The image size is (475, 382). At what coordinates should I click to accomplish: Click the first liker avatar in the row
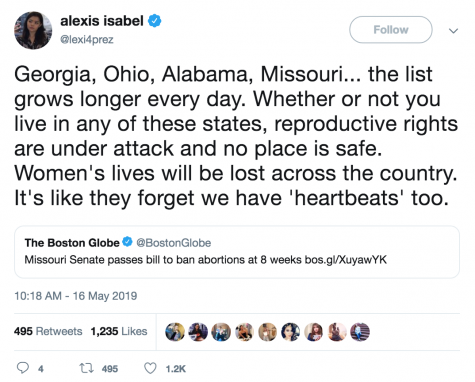tap(175, 332)
